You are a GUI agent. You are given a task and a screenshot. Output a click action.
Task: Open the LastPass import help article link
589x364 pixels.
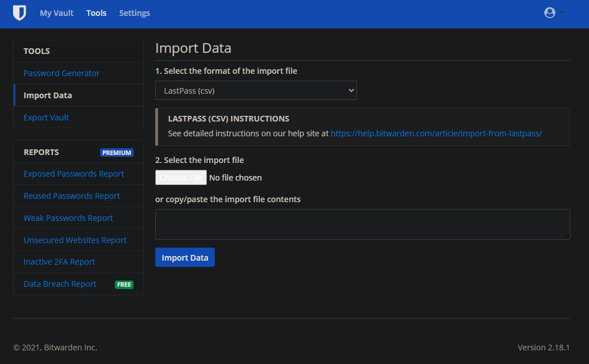point(436,133)
